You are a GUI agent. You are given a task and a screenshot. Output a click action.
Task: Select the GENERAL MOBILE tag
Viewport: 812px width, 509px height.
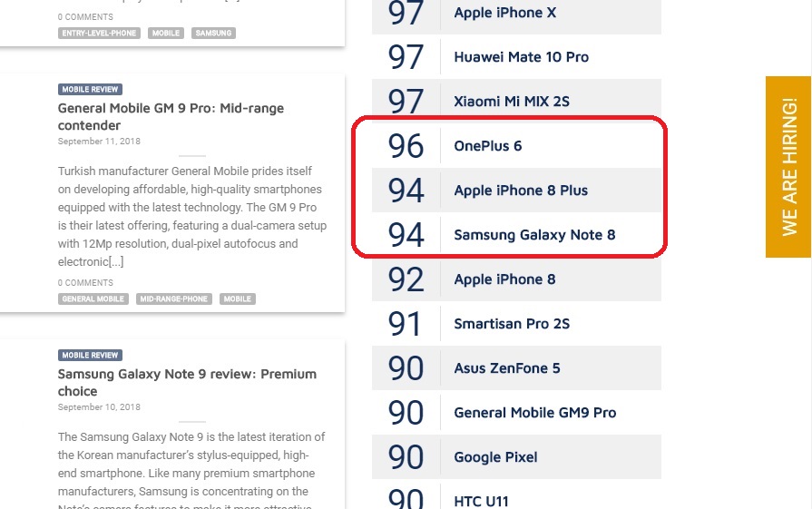[93, 299]
